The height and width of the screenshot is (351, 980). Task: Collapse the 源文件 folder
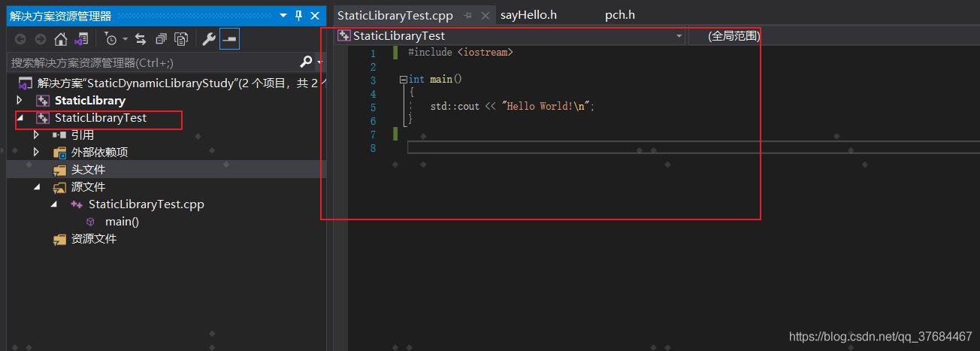pyautogui.click(x=36, y=187)
